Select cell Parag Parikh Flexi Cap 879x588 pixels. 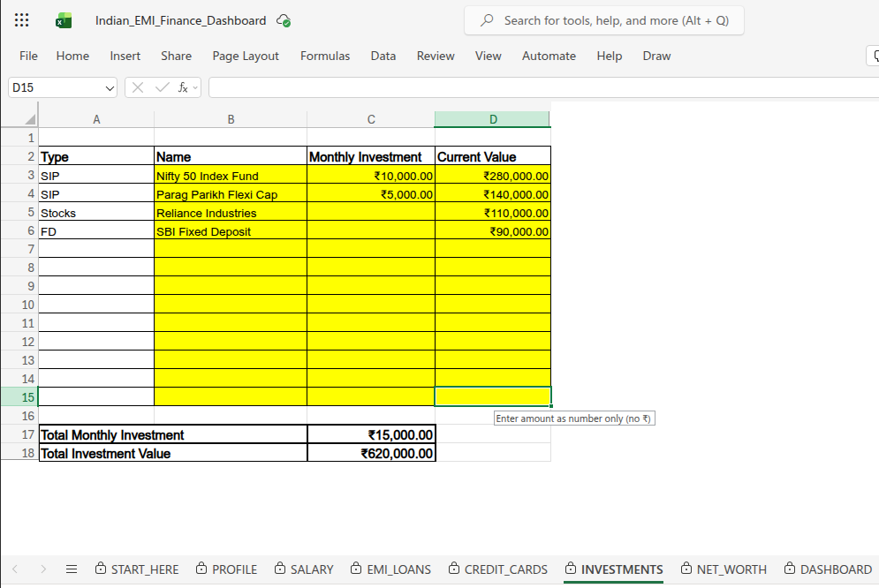coord(231,194)
